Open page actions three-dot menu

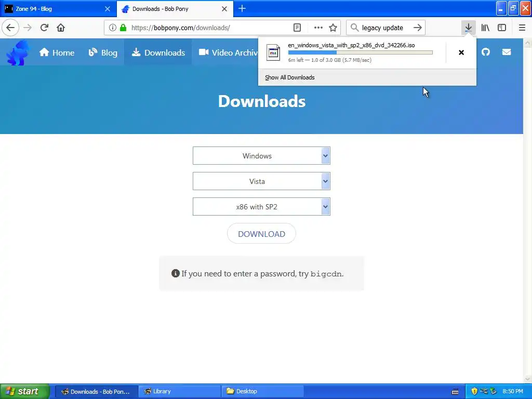point(318,28)
